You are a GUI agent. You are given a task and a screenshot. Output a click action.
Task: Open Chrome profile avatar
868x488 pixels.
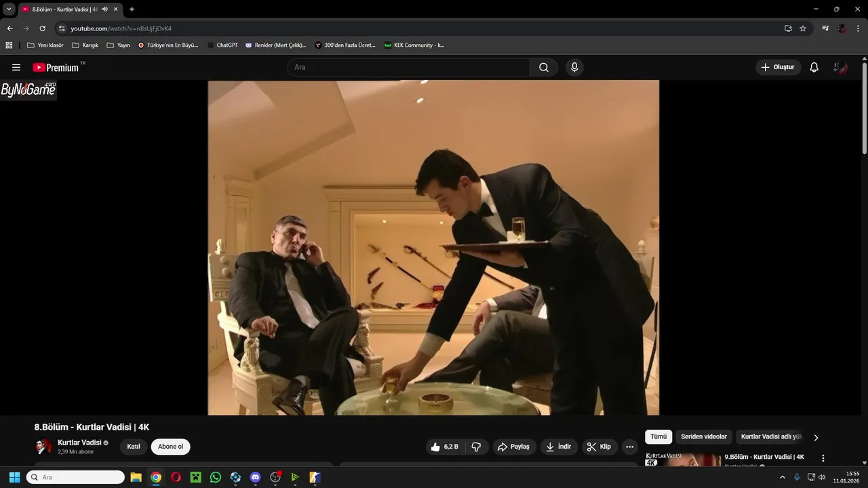pos(842,28)
